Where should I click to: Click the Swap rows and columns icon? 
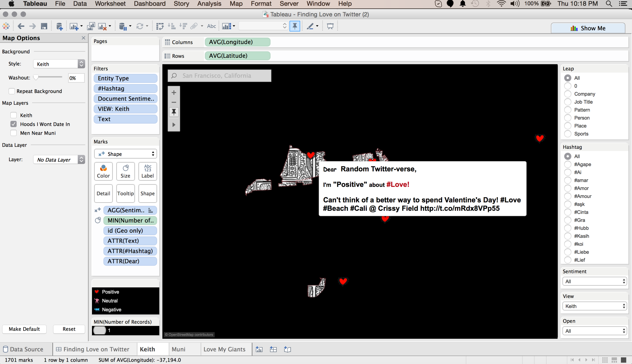tap(160, 26)
